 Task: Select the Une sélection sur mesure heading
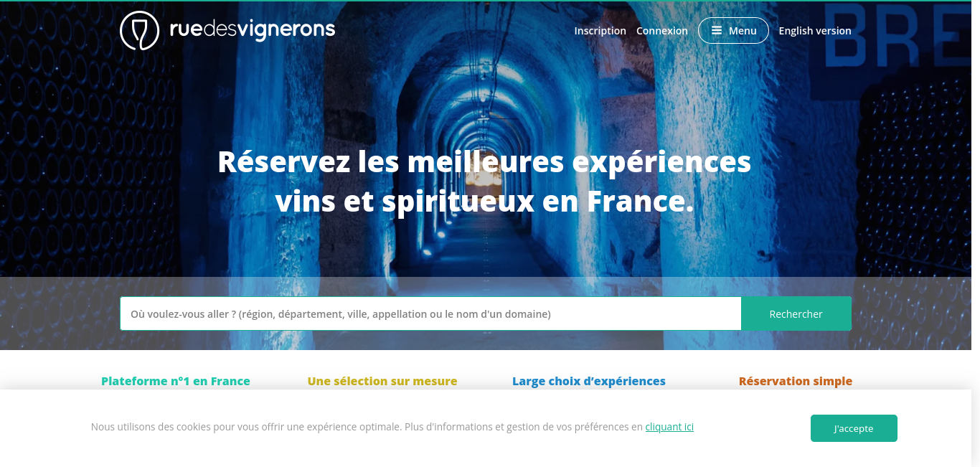point(382,381)
